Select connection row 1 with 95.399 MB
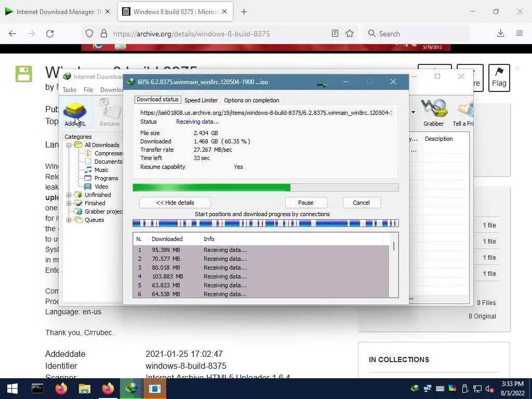The height and width of the screenshot is (399, 532). [x=261, y=250]
